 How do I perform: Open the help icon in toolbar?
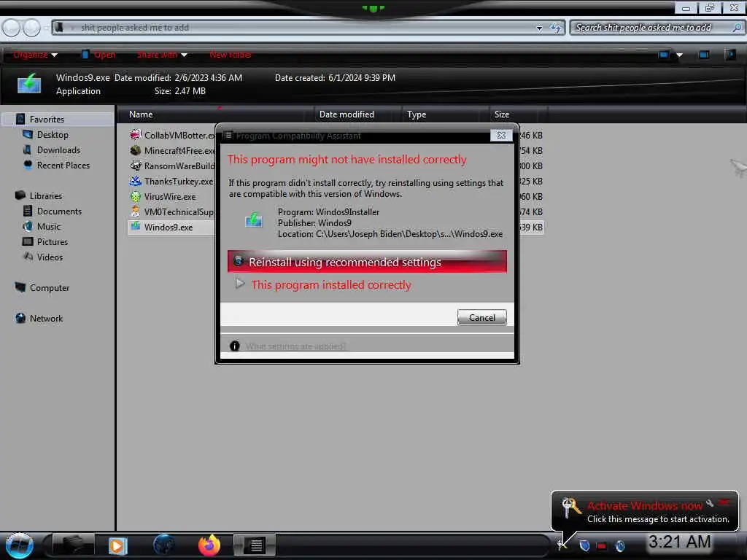click(729, 55)
